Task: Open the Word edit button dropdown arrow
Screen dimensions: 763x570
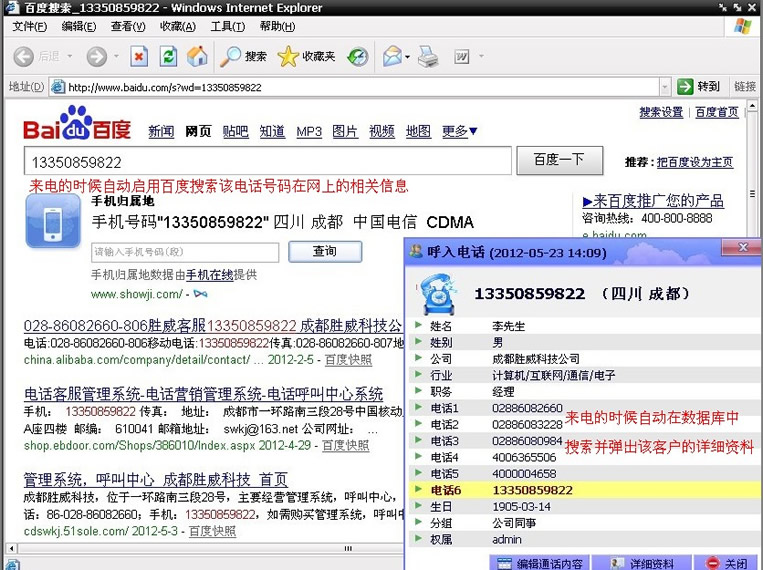Action: pos(481,56)
